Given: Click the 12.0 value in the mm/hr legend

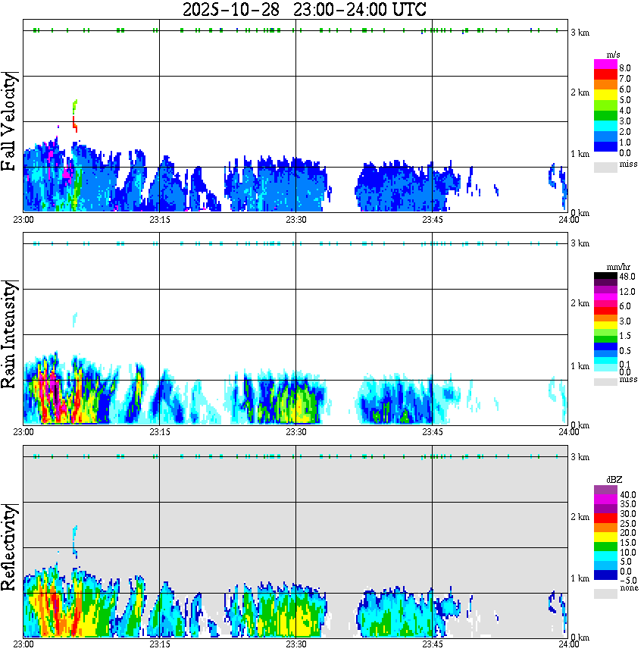Looking at the screenshot, I should point(627,292).
